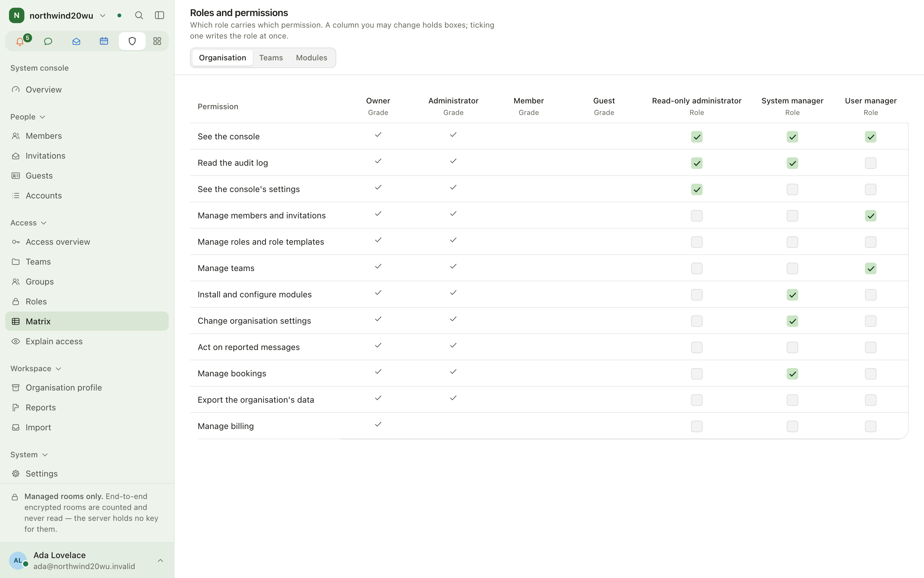Untick See the console's settings for Read-only administrator
This screenshot has width=924, height=578.
tap(697, 189)
